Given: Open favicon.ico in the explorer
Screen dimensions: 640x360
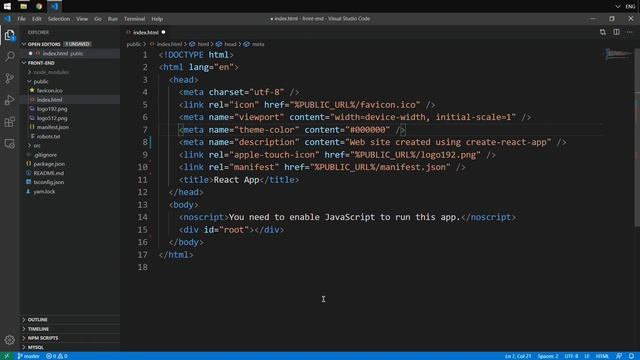Looking at the screenshot, I should [x=49, y=91].
